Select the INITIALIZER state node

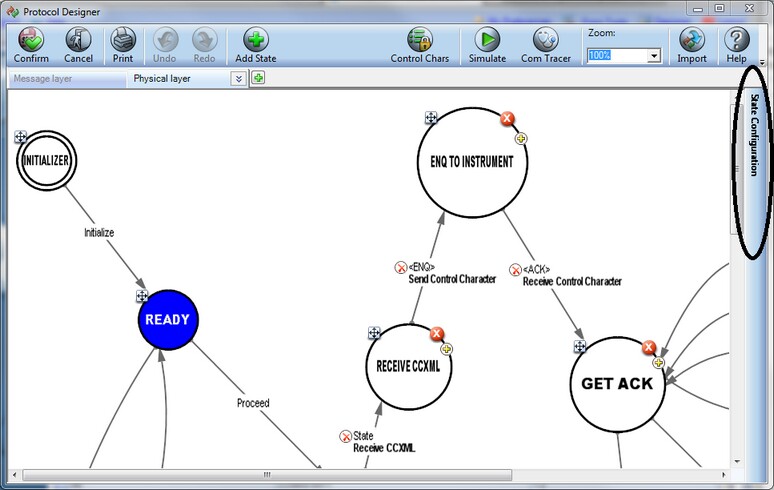point(46,160)
